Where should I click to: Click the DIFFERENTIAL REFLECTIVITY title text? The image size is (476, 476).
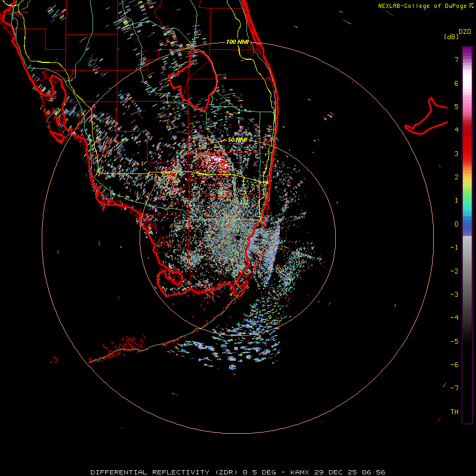(x=150, y=472)
